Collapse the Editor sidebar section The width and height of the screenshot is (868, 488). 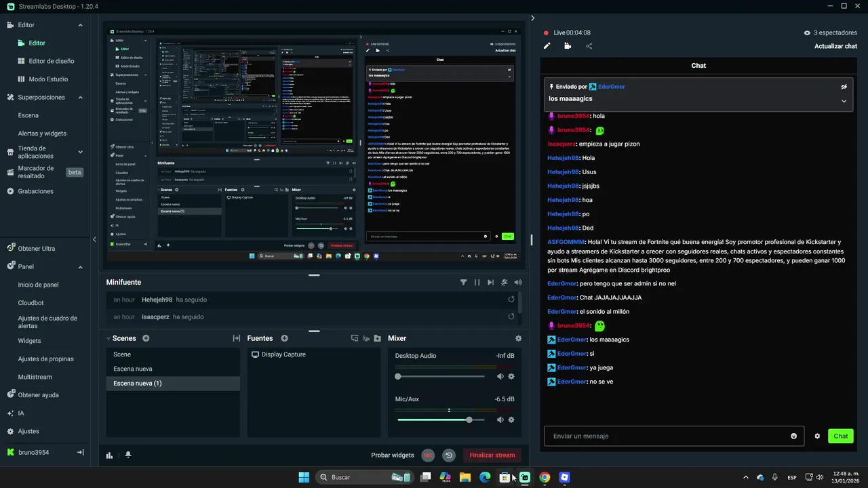pos(80,25)
